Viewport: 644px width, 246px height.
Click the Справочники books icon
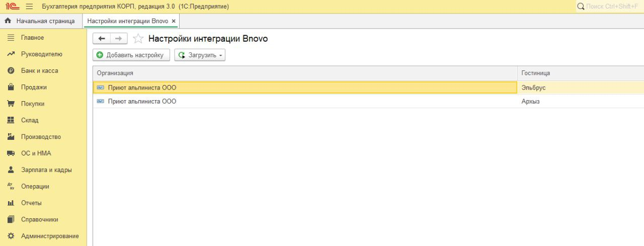click(10, 219)
